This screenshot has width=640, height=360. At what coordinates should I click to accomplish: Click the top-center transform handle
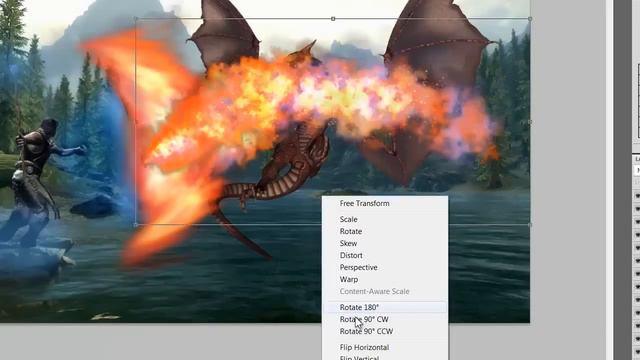[333, 19]
